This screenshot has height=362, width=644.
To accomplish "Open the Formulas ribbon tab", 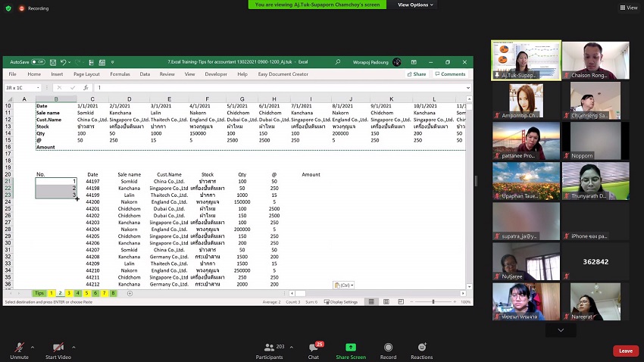I will coord(120,74).
